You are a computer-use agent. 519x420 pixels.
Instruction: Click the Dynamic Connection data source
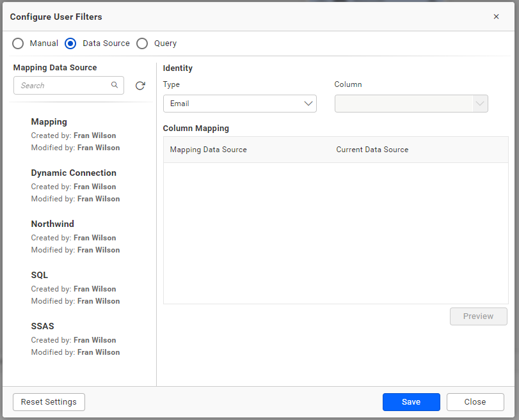point(74,173)
